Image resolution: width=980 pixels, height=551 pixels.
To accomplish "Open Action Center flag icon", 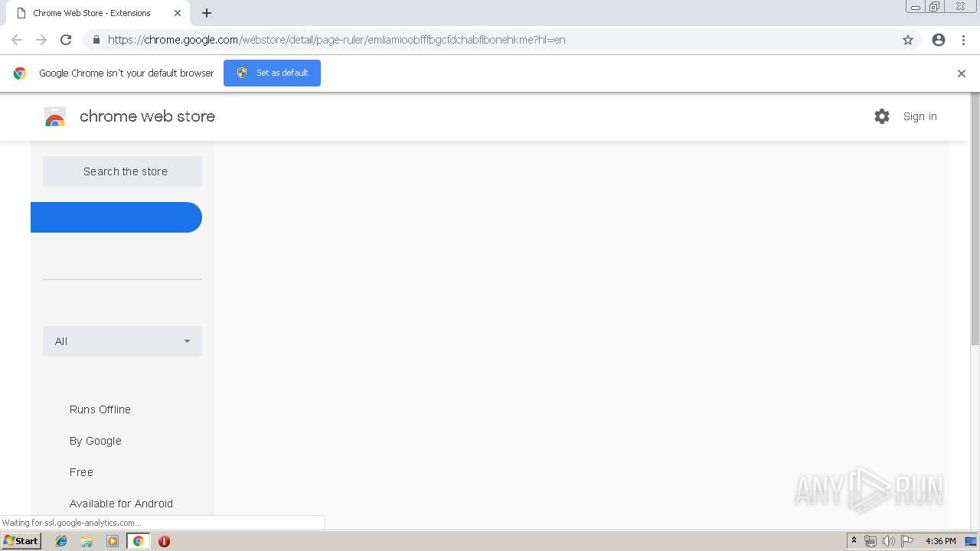I will click(907, 541).
